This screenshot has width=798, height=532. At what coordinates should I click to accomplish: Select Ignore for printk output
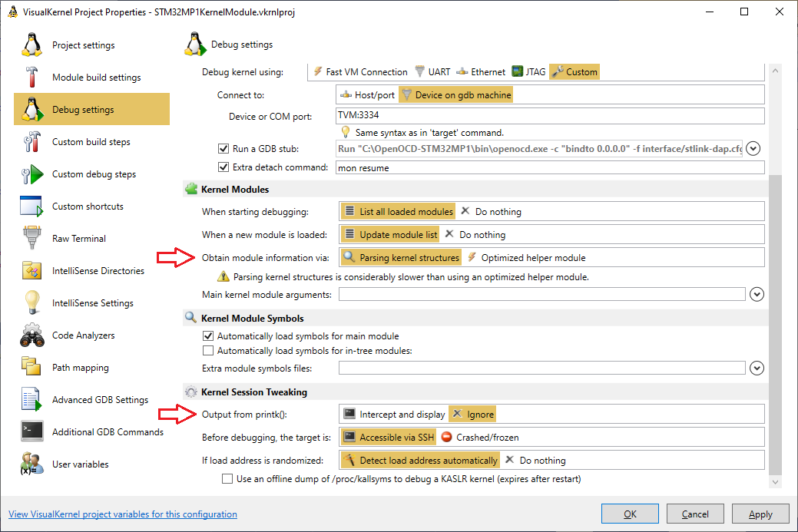tap(472, 415)
